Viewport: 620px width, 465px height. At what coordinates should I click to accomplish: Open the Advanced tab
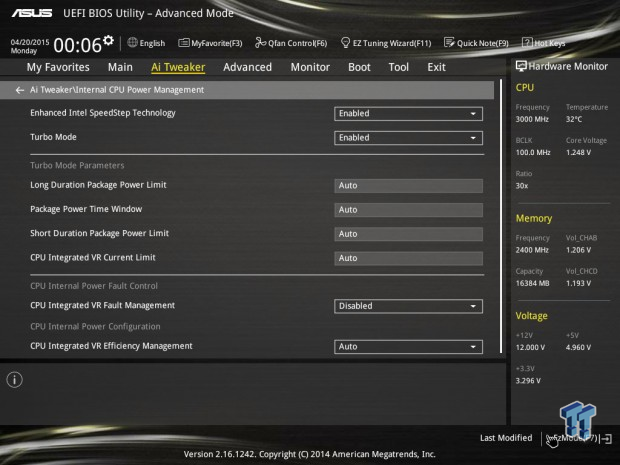pyautogui.click(x=248, y=67)
